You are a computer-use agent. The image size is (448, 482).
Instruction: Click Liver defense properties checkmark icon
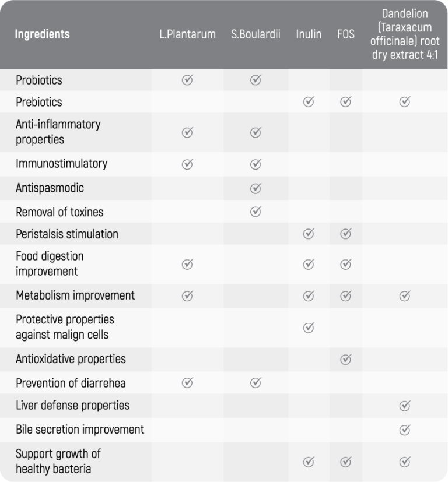click(404, 406)
